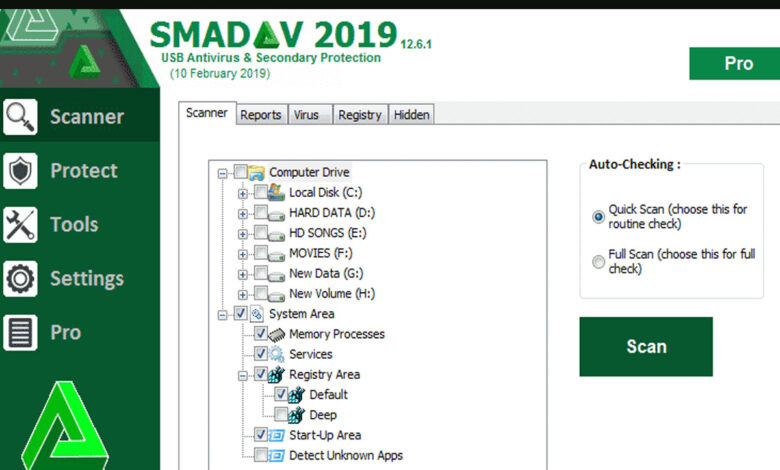Check the Local Disk (C:) checkbox

point(261,192)
